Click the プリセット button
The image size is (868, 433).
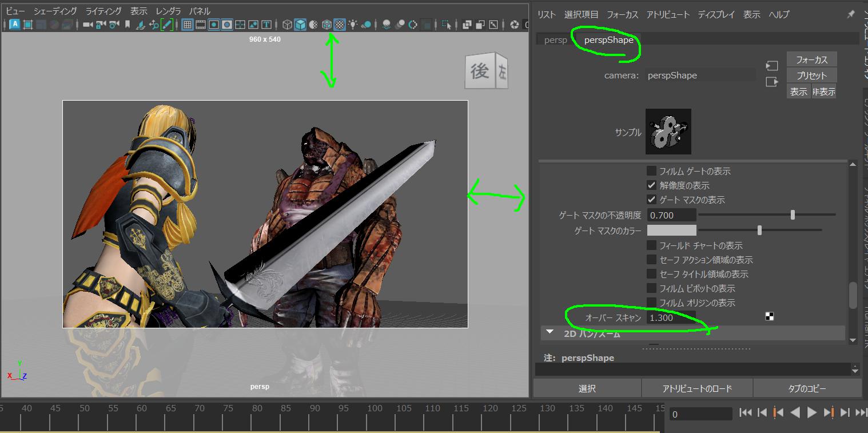pos(811,76)
